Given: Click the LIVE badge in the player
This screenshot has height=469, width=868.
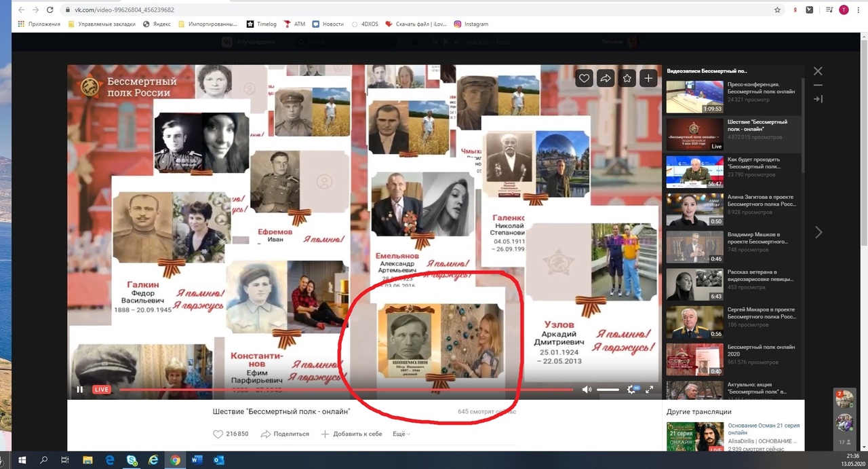Looking at the screenshot, I should coord(102,390).
